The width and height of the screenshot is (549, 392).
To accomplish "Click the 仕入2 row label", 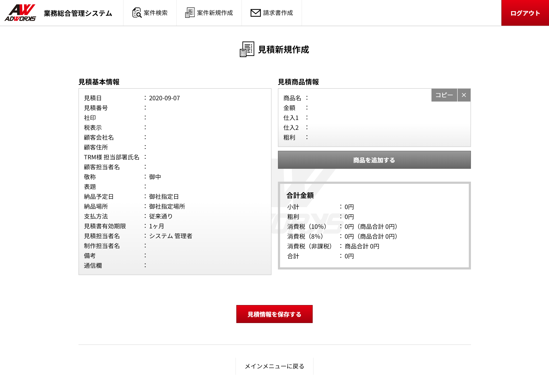I will (x=291, y=128).
